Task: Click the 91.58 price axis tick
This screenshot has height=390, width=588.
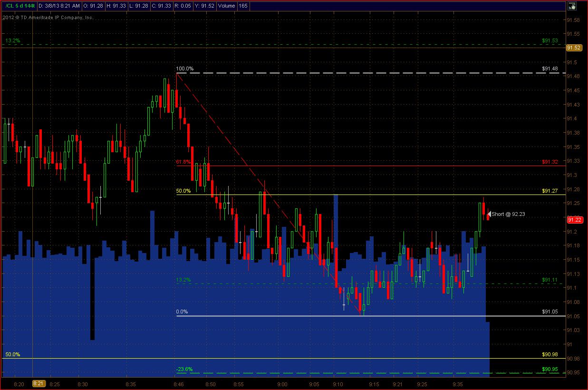Action: [573, 20]
